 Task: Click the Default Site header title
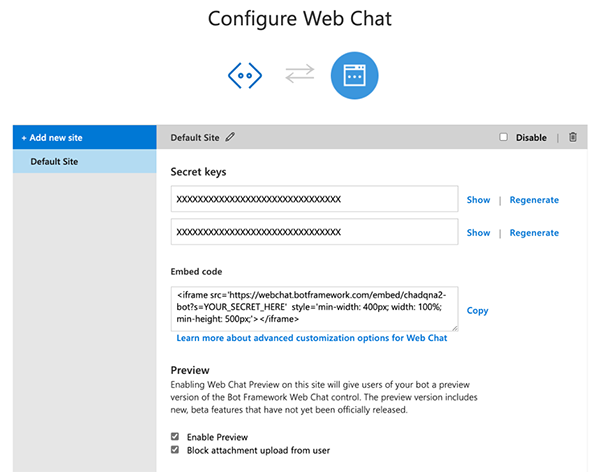tap(195, 137)
